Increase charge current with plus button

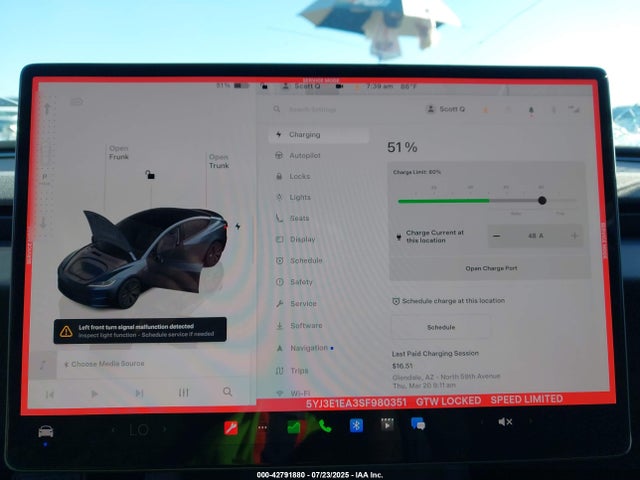click(x=574, y=236)
